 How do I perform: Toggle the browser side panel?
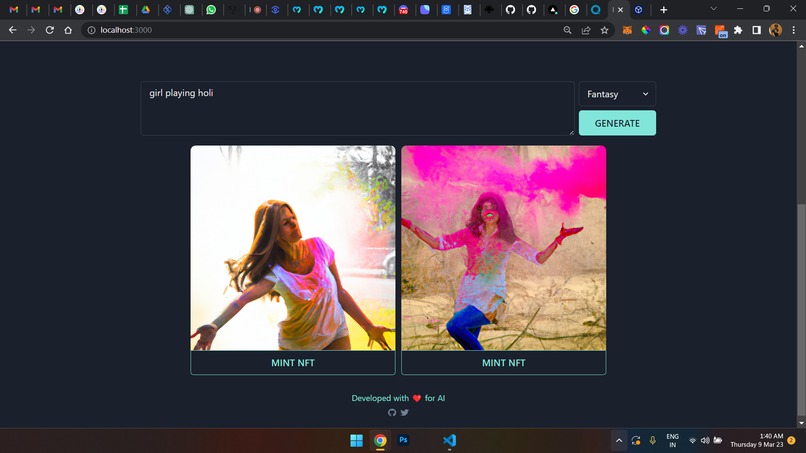coord(757,30)
